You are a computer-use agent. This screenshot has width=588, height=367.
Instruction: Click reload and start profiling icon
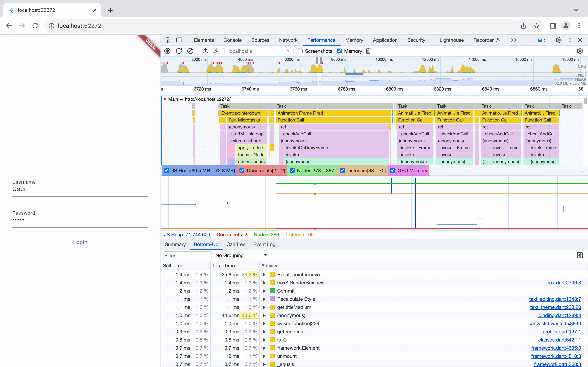179,51
